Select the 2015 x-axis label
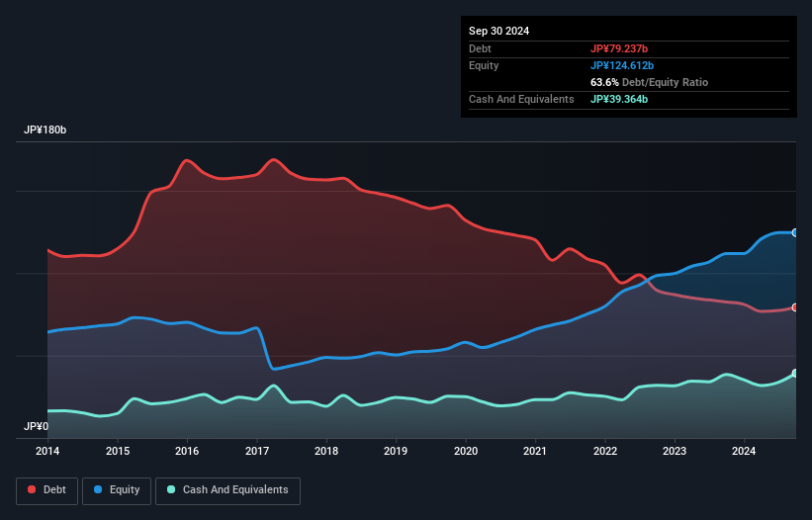The width and height of the screenshot is (812, 520). click(118, 451)
